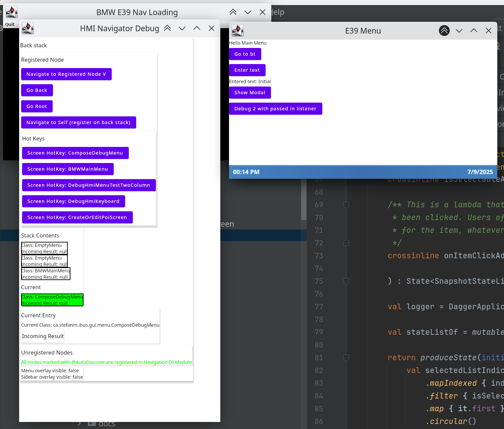Viewport: 504px width, 429px height.
Task: Select the green ComposeDebugMenu current stack entry
Action: click(52, 300)
